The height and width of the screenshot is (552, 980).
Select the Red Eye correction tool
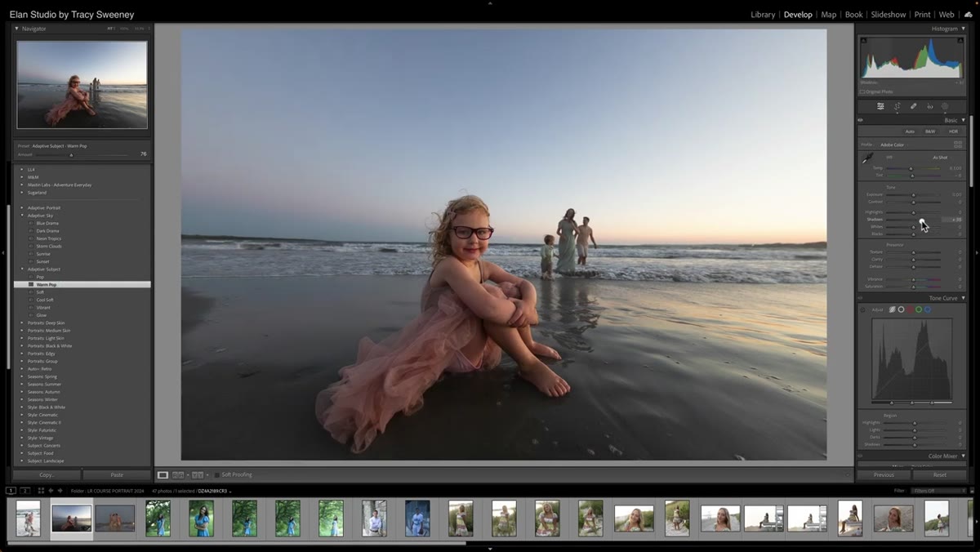pos(929,106)
